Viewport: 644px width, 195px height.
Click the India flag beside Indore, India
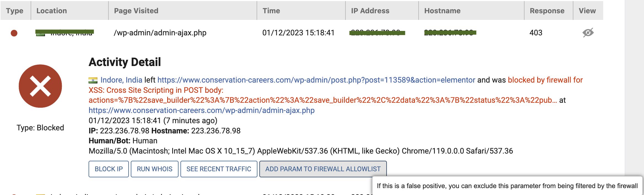(93, 80)
